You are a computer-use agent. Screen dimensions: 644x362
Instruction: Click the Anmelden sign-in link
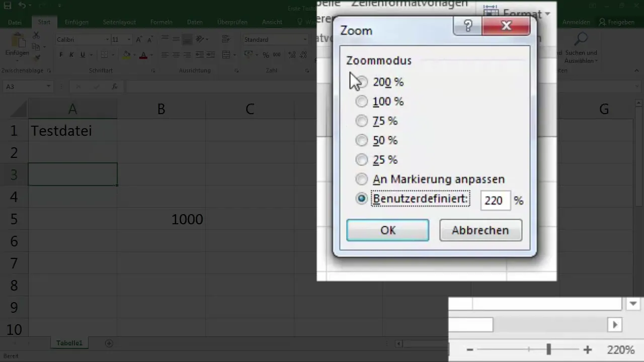(x=577, y=22)
